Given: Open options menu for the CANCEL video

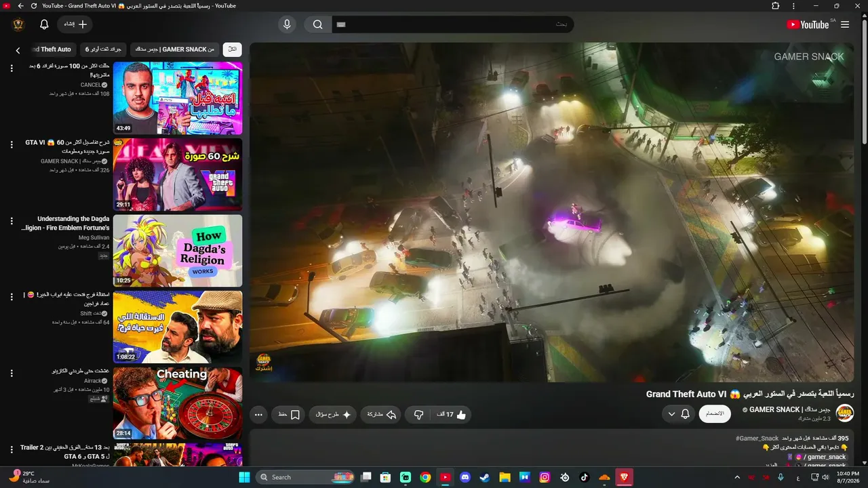Looking at the screenshot, I should (x=12, y=68).
